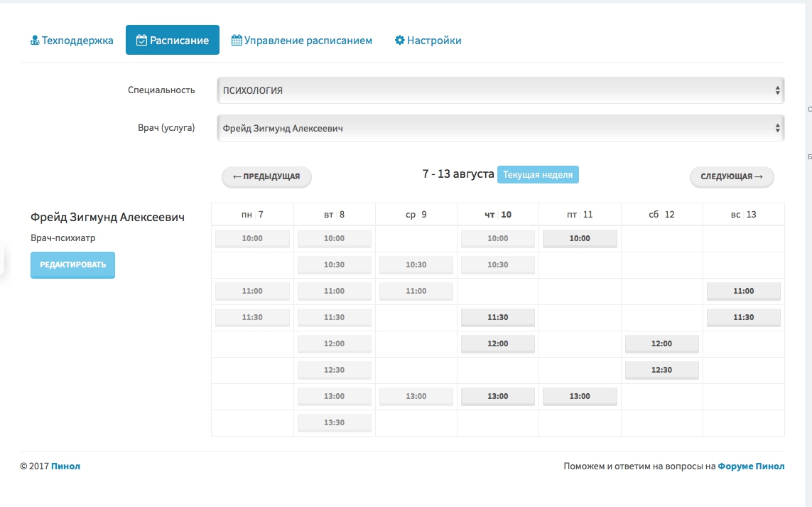The width and height of the screenshot is (812, 507).
Task: Select Friday 10:00 time slot
Action: (x=580, y=238)
